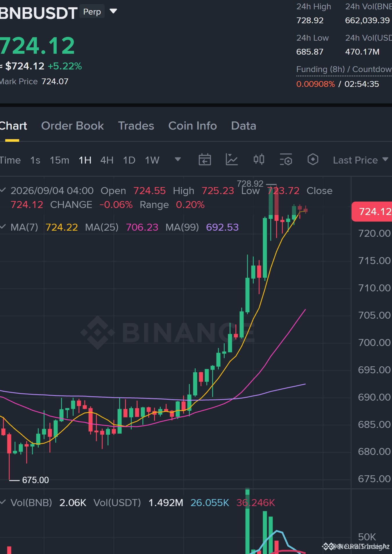
Task: Open the Last Price dropdown
Action: tap(360, 160)
